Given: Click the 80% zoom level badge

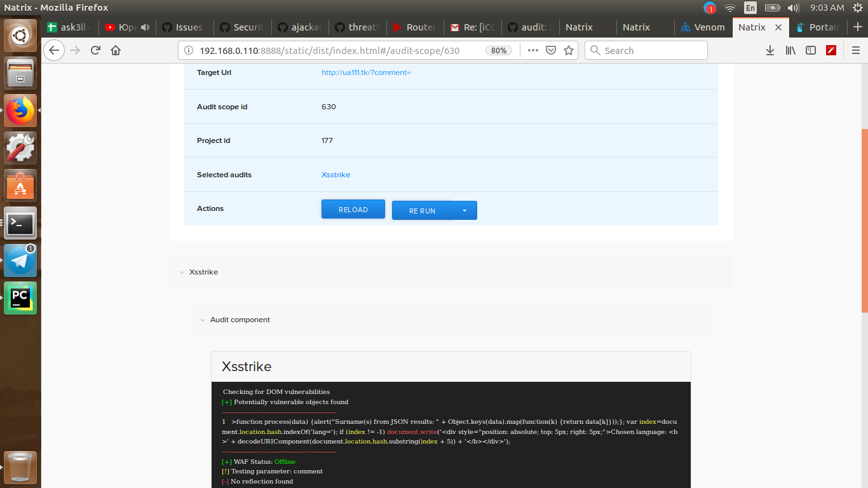Looking at the screenshot, I should pyautogui.click(x=499, y=50).
